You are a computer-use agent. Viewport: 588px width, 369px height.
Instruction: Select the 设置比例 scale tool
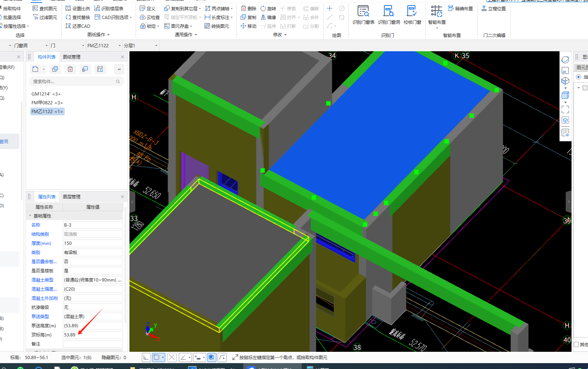78,8
